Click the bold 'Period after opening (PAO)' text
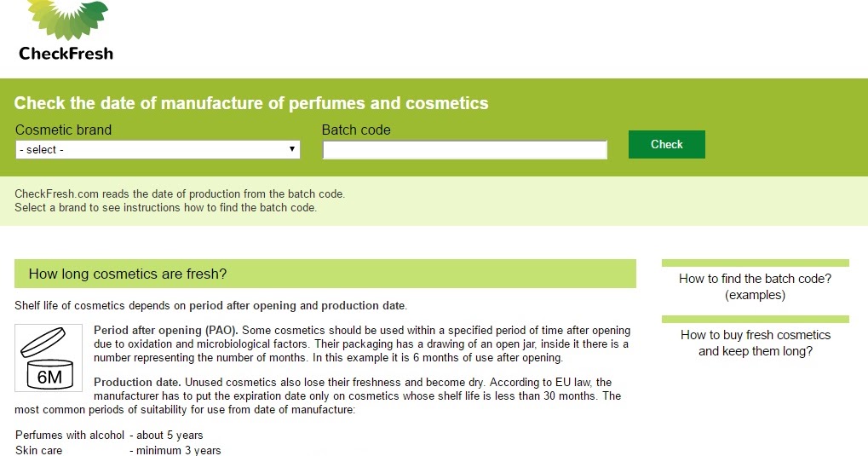This screenshot has height=456, width=868. (x=166, y=331)
